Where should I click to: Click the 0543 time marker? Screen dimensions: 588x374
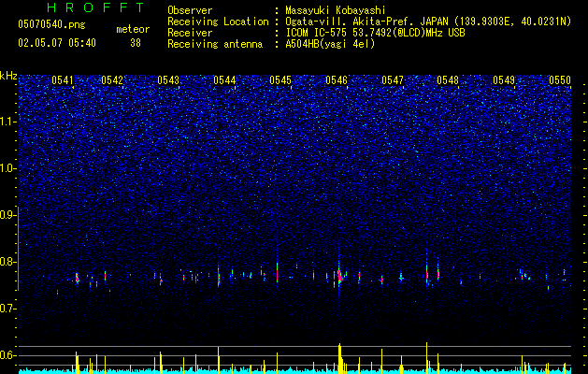click(x=168, y=80)
